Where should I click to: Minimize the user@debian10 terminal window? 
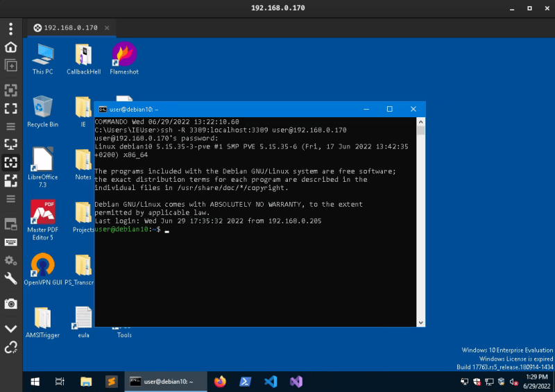coord(366,109)
